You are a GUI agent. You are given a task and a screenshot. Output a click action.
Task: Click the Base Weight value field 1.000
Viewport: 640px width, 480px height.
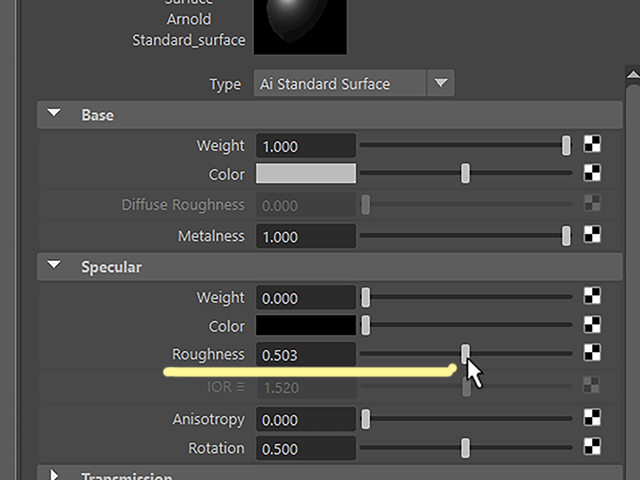pos(306,146)
